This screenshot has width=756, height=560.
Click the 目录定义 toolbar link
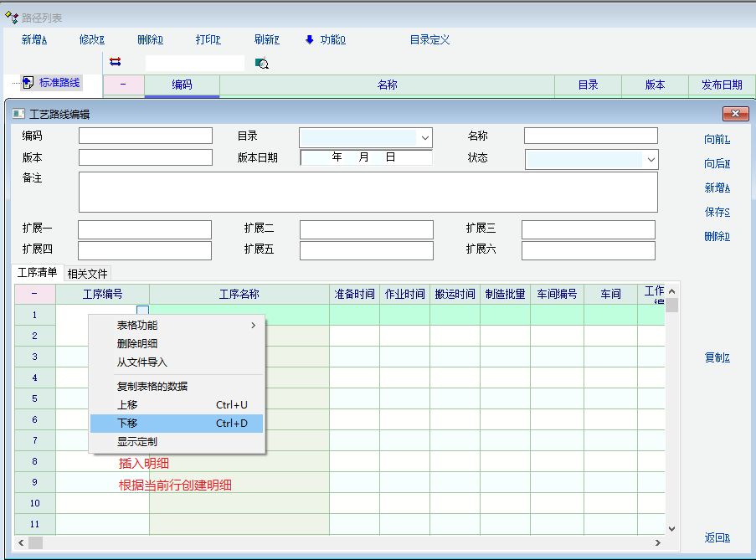point(429,39)
